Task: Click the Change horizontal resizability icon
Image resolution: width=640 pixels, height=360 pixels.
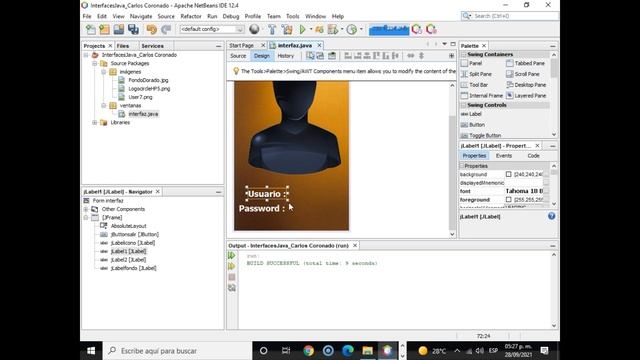Action: [411, 56]
